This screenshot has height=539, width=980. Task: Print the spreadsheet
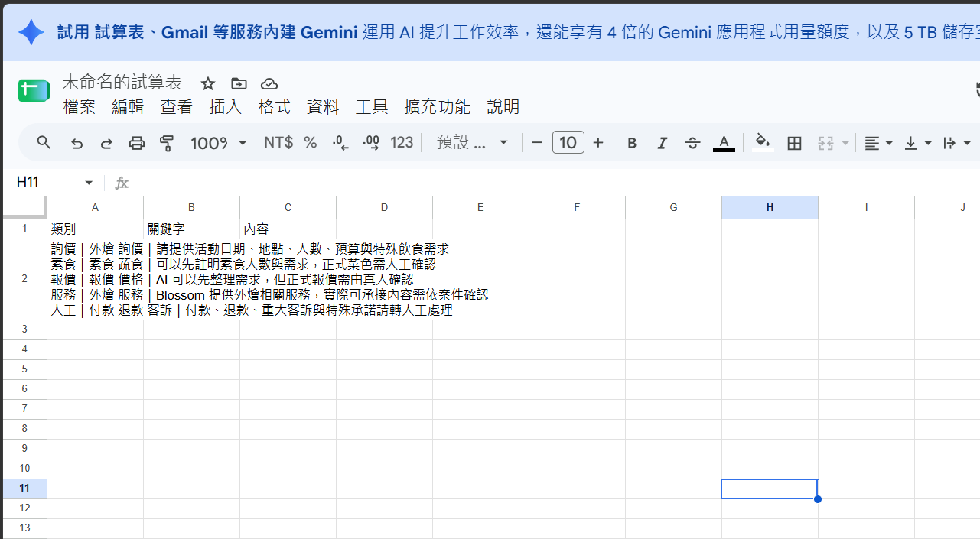(137, 143)
